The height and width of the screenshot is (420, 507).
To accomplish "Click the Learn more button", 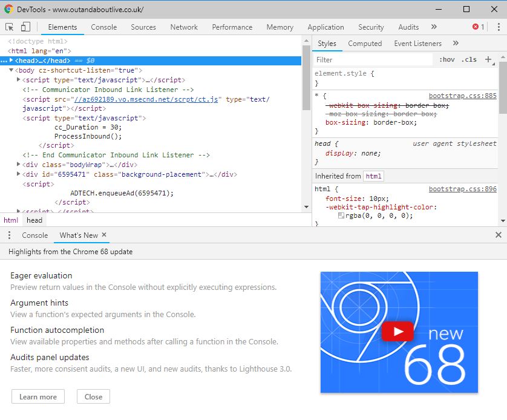I will 38,397.
